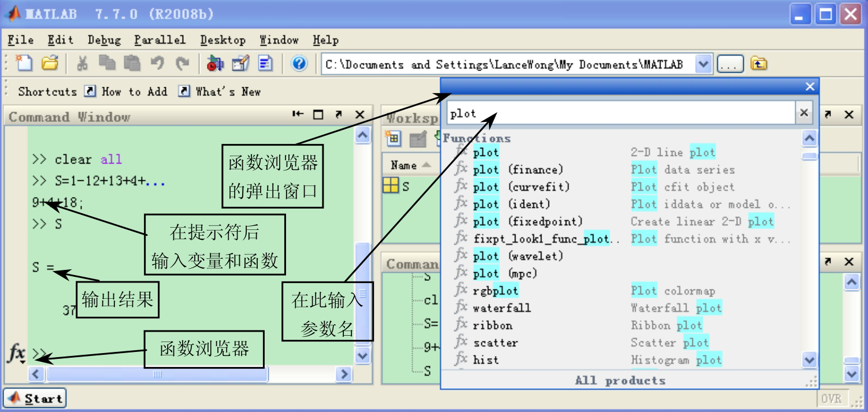This screenshot has height=412, width=868.
Task: Select plot (curvefit) function entry
Action: click(x=622, y=187)
